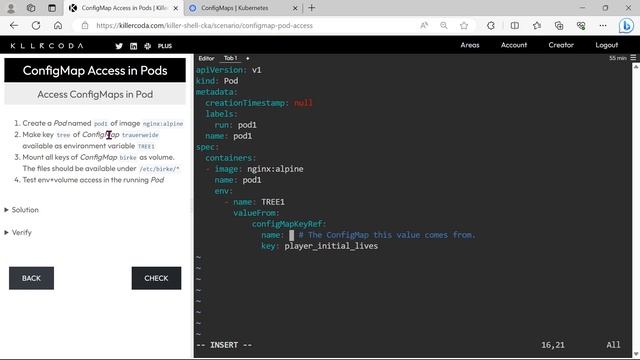Image resolution: width=640 pixels, height=360 pixels.
Task: Open the Areas menu
Action: pyautogui.click(x=470, y=45)
